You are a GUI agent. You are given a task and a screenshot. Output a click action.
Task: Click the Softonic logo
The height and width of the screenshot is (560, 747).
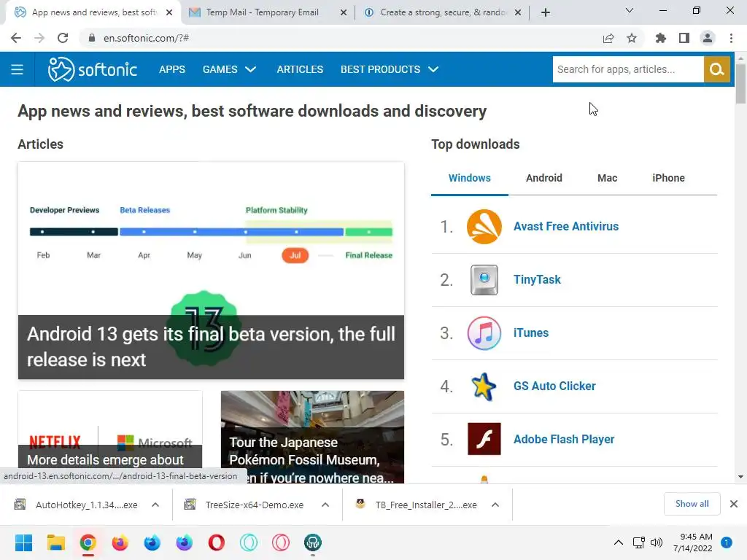(93, 69)
